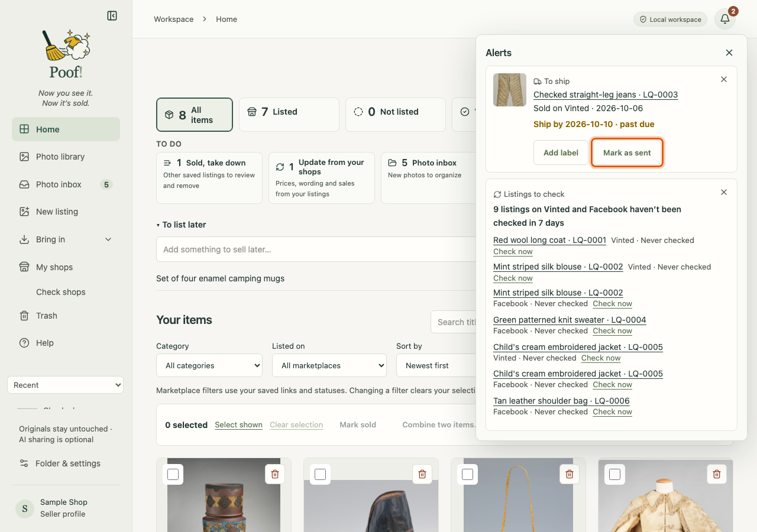The image size is (757, 532).
Task: Delete the first item card with trash icon
Action: [275, 474]
